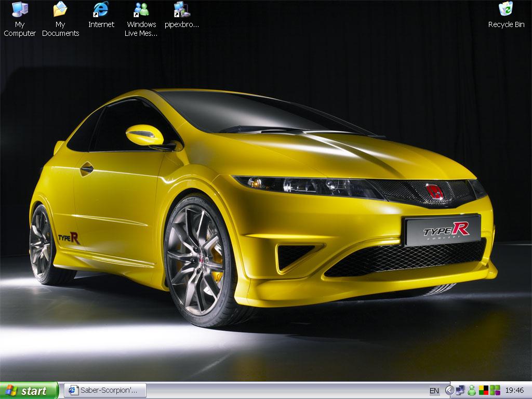Click the yellow side mirror on the car

point(145,135)
